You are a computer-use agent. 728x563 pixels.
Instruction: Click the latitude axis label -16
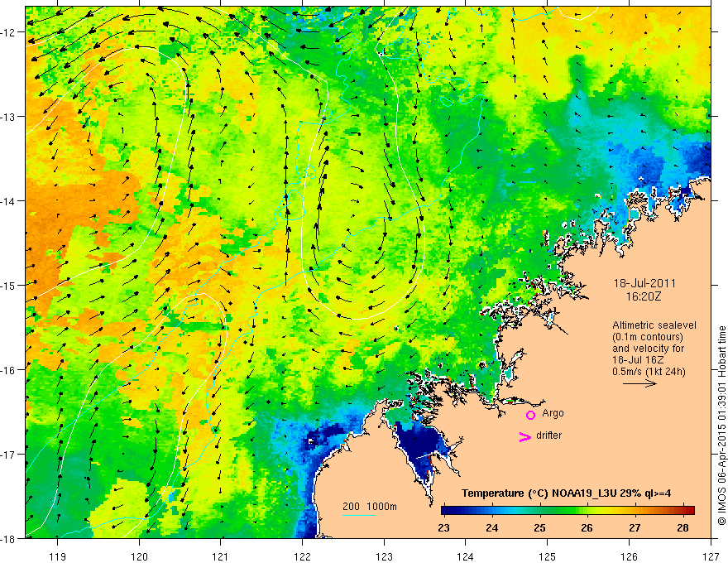(x=9, y=370)
